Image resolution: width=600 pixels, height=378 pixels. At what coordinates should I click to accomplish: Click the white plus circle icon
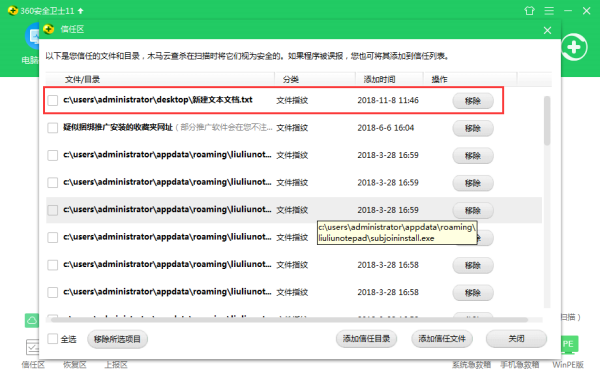(574, 47)
